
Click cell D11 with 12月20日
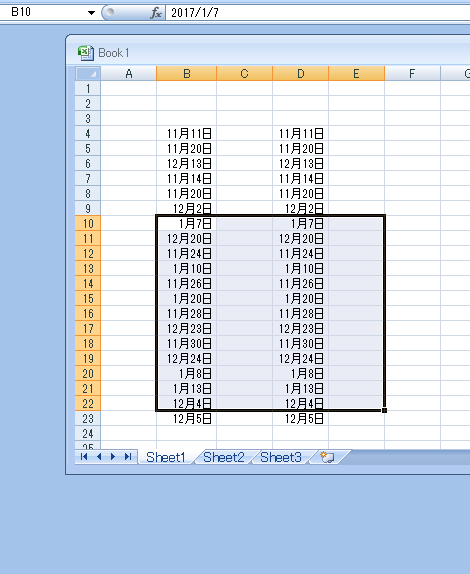tap(301, 239)
